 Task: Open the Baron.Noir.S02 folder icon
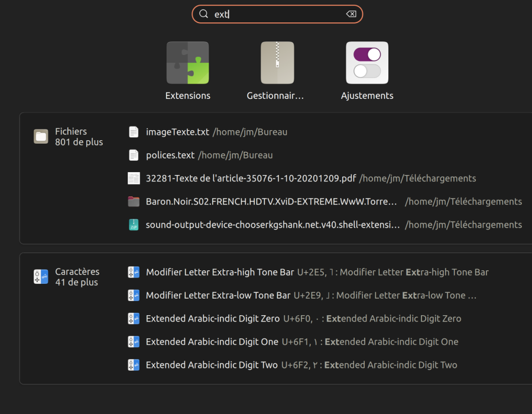click(134, 202)
